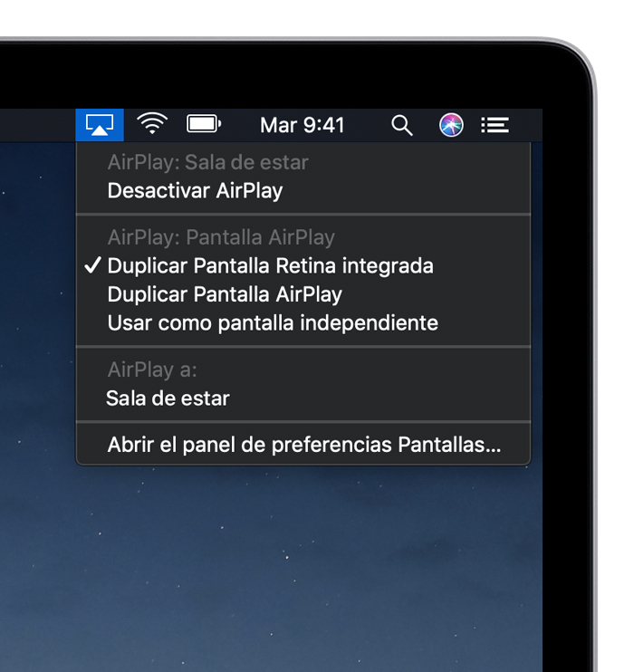Click the battery status icon
Screen dimensions: 634x672
(204, 124)
